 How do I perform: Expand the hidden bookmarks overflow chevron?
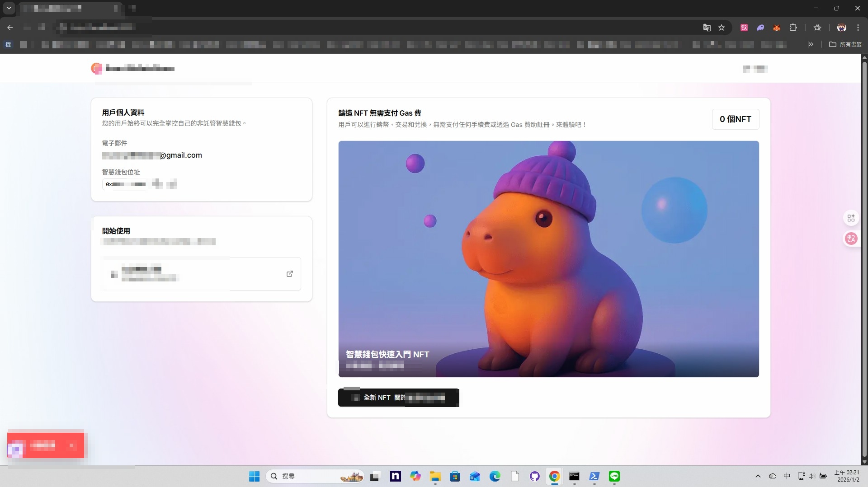coord(811,44)
